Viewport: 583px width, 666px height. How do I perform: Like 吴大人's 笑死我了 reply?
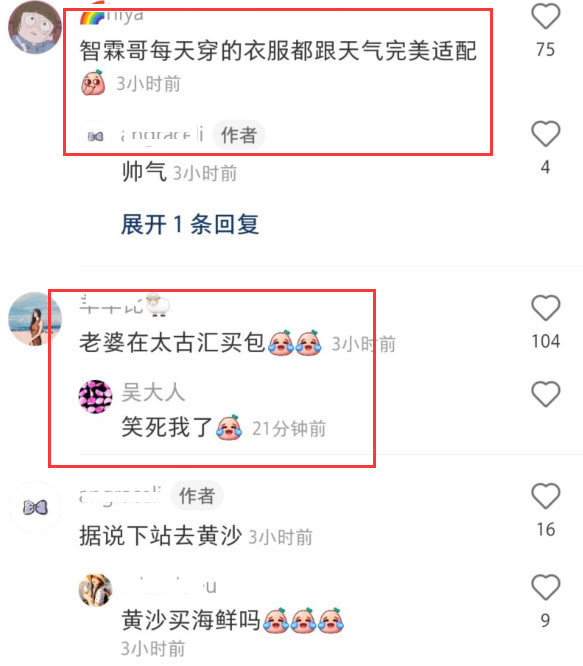click(546, 394)
